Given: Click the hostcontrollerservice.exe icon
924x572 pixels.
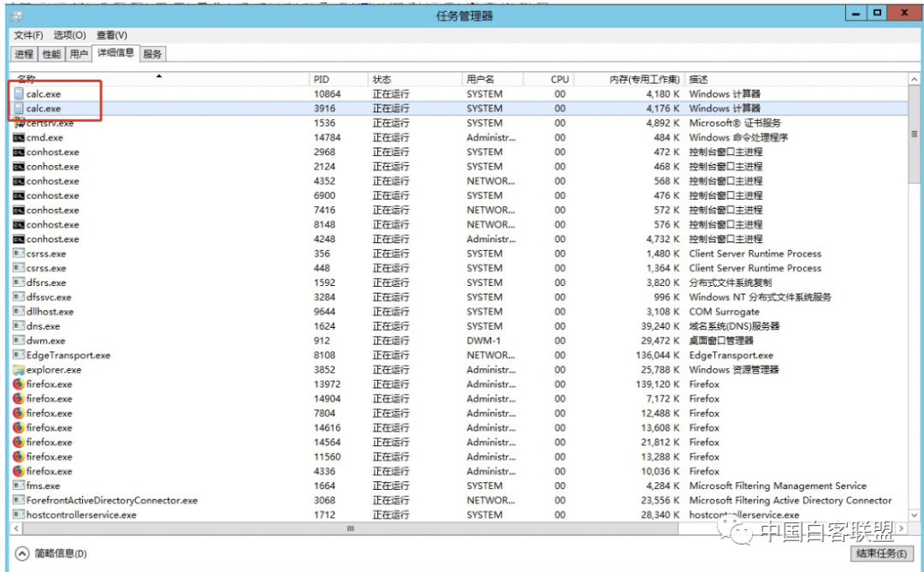Looking at the screenshot, I should (18, 515).
